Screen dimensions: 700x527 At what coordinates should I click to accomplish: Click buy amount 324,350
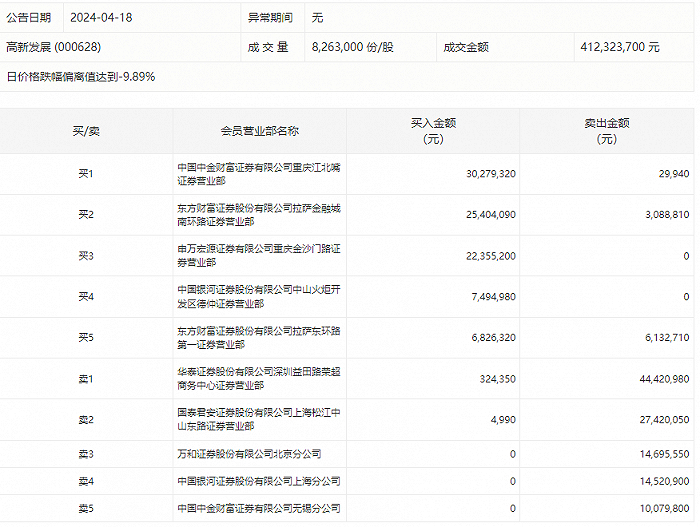(x=497, y=379)
